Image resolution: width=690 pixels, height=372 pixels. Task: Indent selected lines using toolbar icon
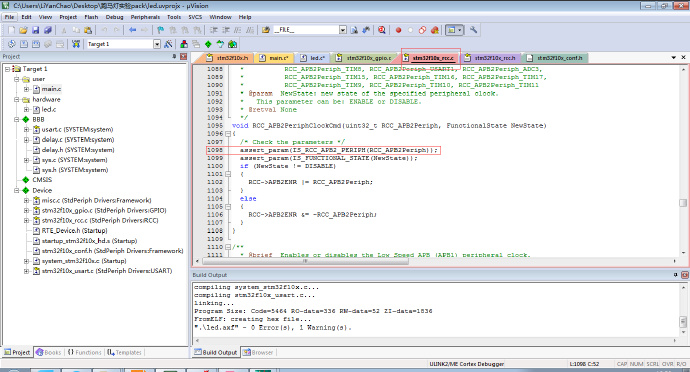pyautogui.click(x=213, y=30)
